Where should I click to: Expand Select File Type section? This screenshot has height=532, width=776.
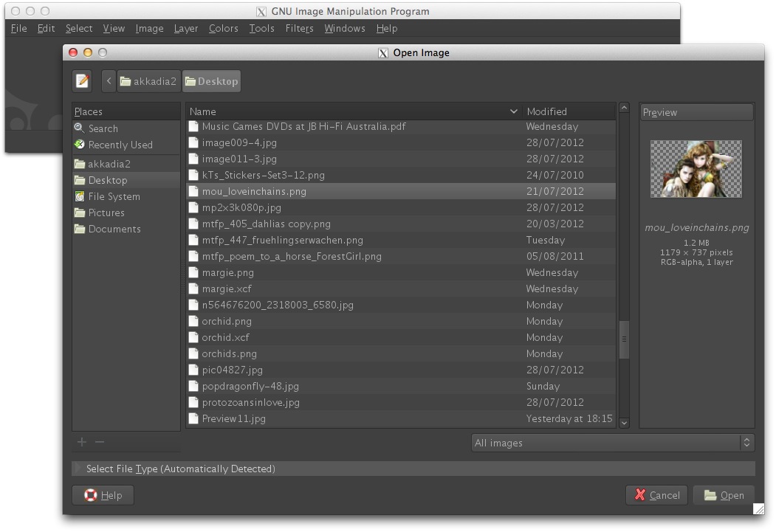pyautogui.click(x=413, y=469)
